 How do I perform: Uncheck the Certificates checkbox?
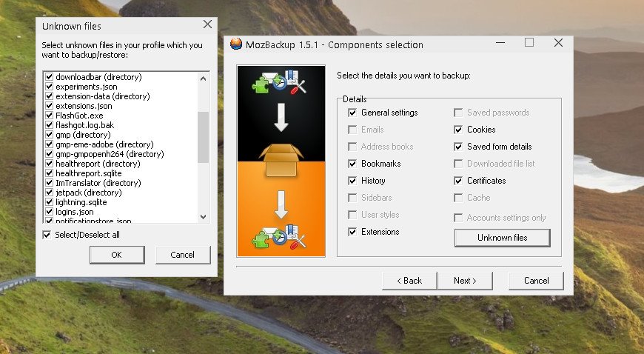[458, 181]
